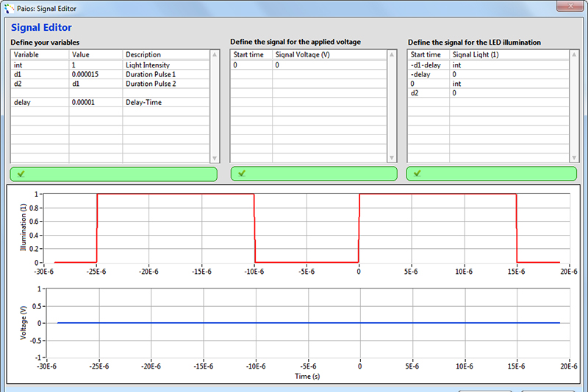Edit signal light '0' in '-delay' row

coord(509,74)
